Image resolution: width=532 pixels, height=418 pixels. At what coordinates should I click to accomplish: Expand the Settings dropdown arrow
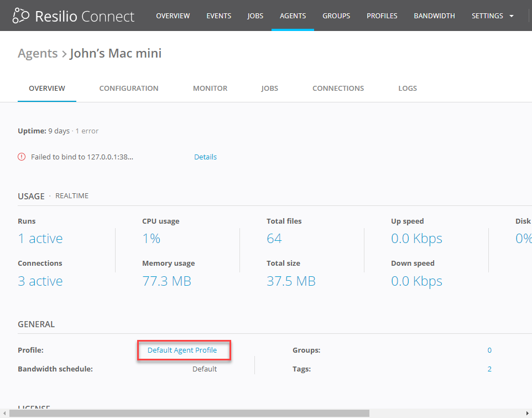(512, 16)
